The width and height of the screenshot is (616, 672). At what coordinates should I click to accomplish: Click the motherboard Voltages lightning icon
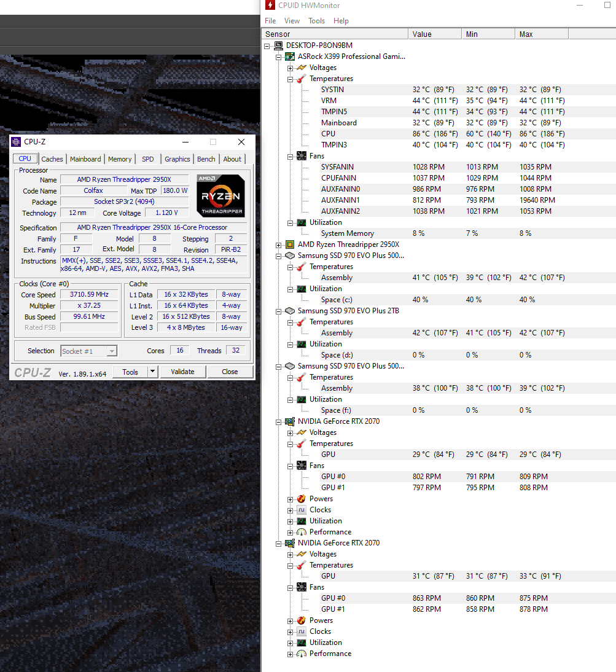click(x=302, y=68)
